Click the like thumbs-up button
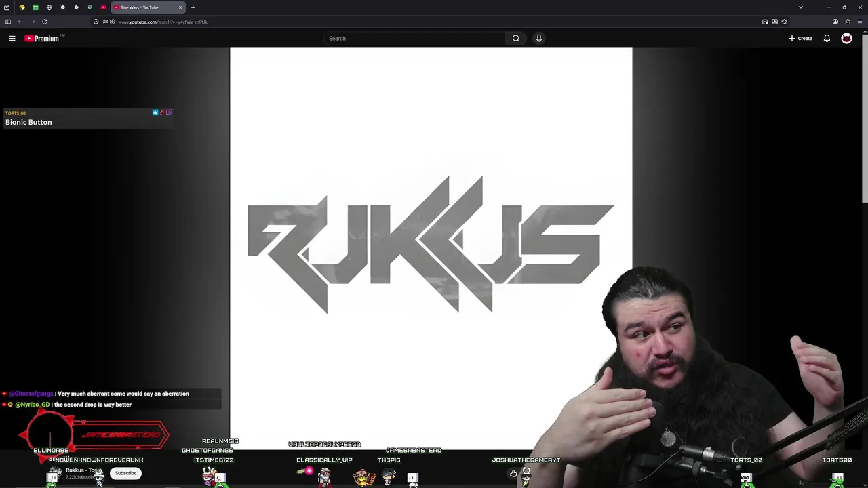The image size is (868, 488). 513,473
